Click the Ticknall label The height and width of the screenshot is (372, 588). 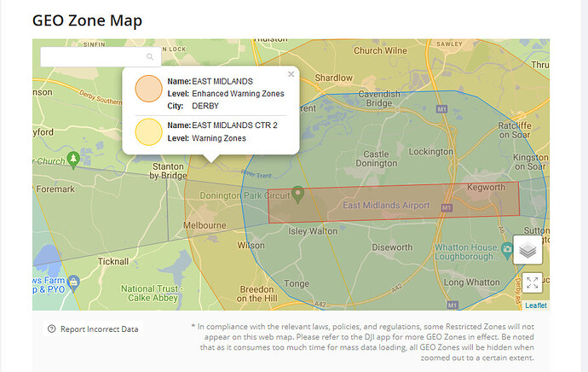point(113,261)
